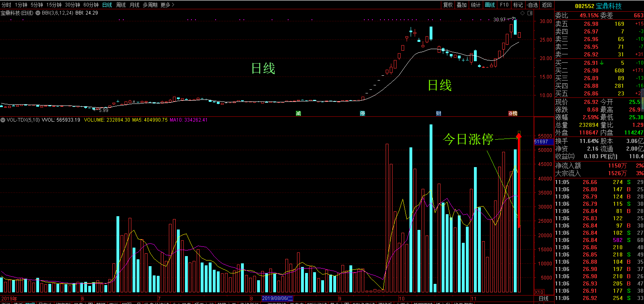The width and height of the screenshot is (644, 304).
Task: Switch to 5分钟 chart period
Action: [x=37, y=5]
